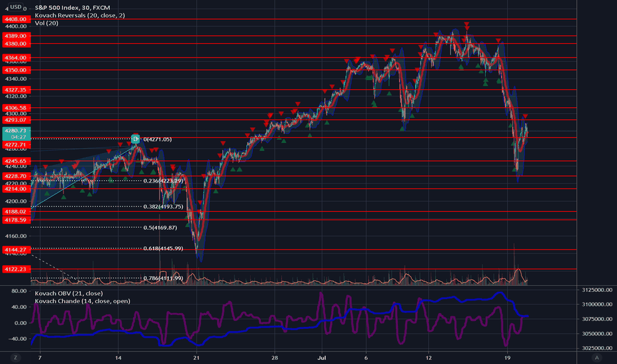Click the 3025000.00 OBV scale value

[597, 348]
